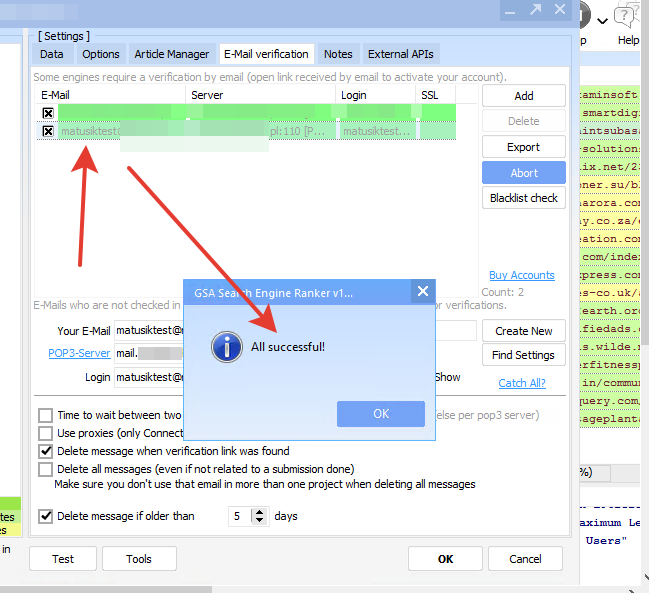Click the Count: 2 label
The height and width of the screenshot is (593, 649).
(502, 292)
